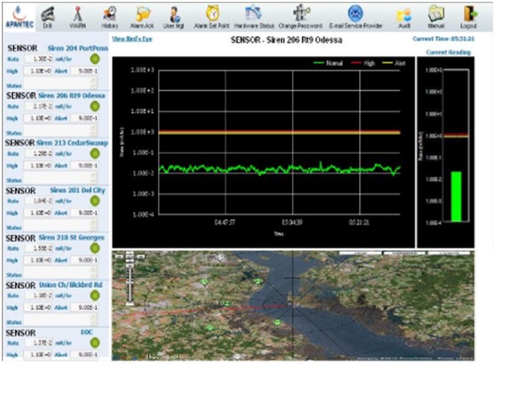The width and height of the screenshot is (532, 399).
Task: Click the View Bird's Eye link
Action: [x=130, y=40]
